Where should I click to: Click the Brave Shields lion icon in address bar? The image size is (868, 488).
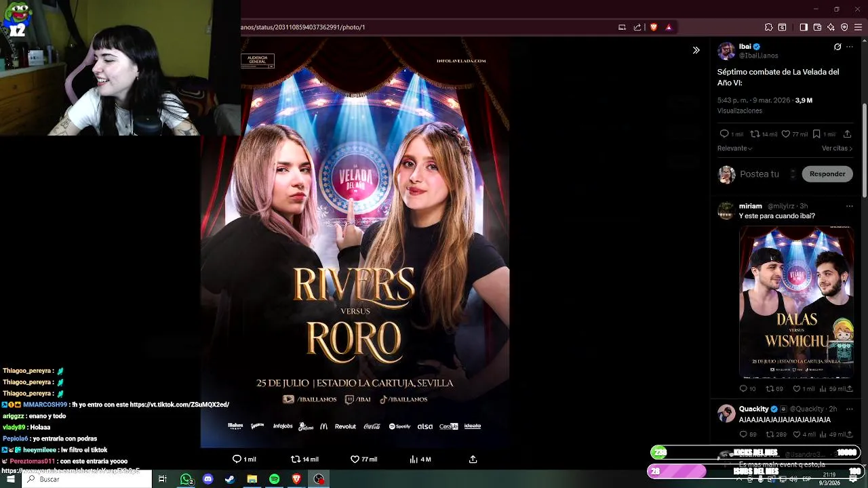coord(654,27)
